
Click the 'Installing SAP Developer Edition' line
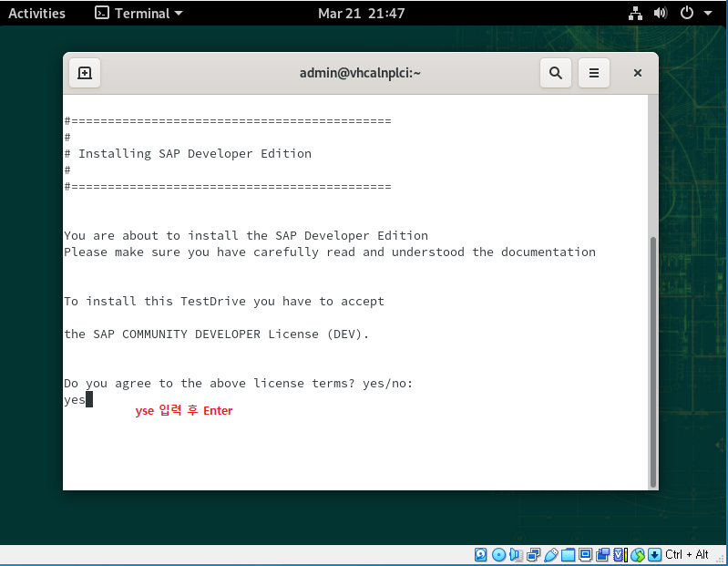point(188,154)
